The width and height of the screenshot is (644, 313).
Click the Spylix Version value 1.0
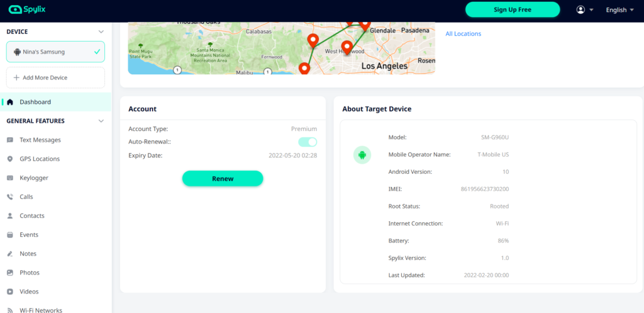tap(505, 258)
